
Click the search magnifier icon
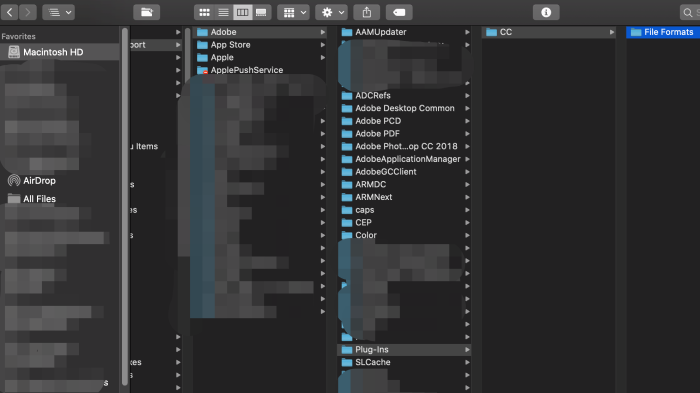pyautogui.click(x=688, y=13)
